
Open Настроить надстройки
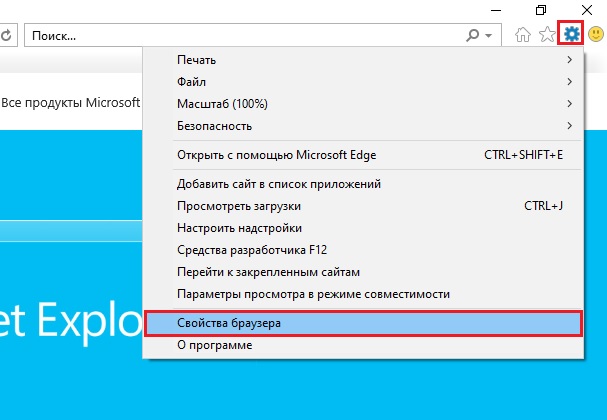click(x=363, y=228)
